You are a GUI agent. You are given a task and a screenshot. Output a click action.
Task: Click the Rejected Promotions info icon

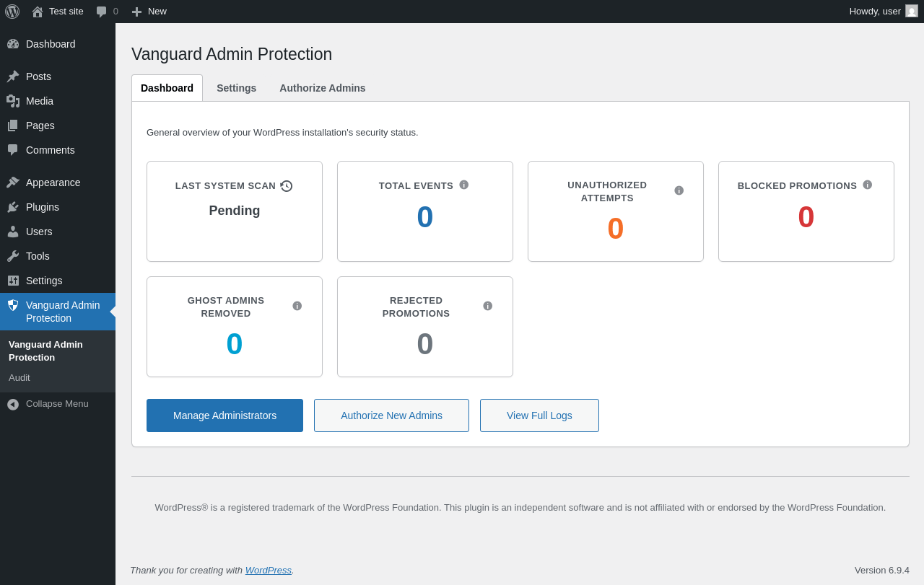[488, 306]
